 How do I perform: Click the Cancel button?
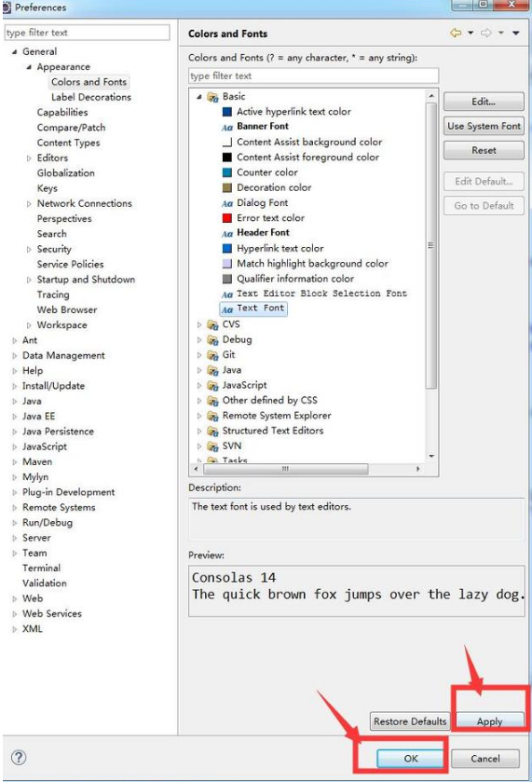pos(485,758)
